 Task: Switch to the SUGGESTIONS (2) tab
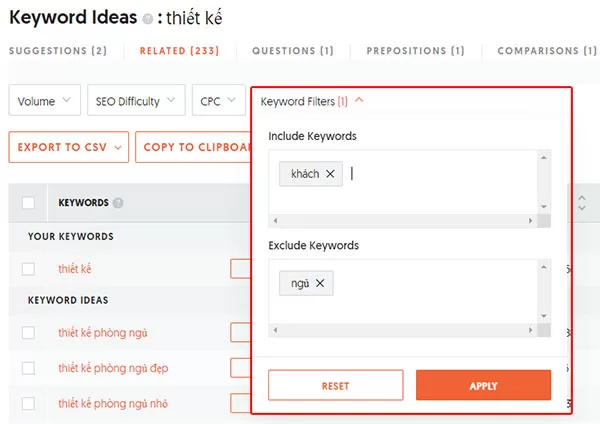(58, 51)
